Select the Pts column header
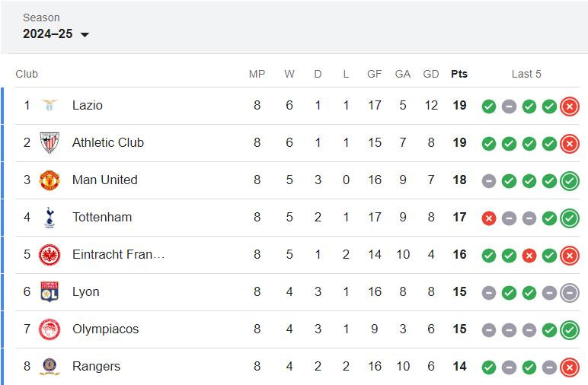The image size is (588, 385). [x=459, y=74]
